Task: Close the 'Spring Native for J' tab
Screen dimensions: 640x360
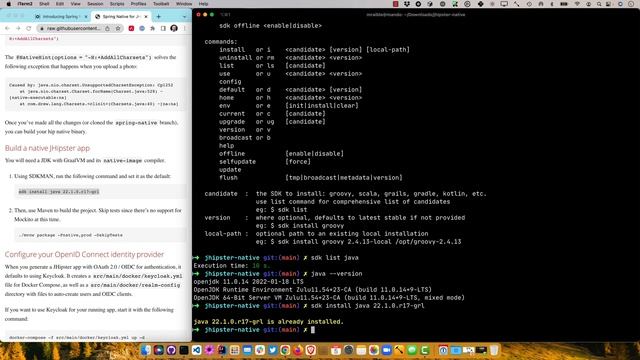Action: [x=146, y=17]
